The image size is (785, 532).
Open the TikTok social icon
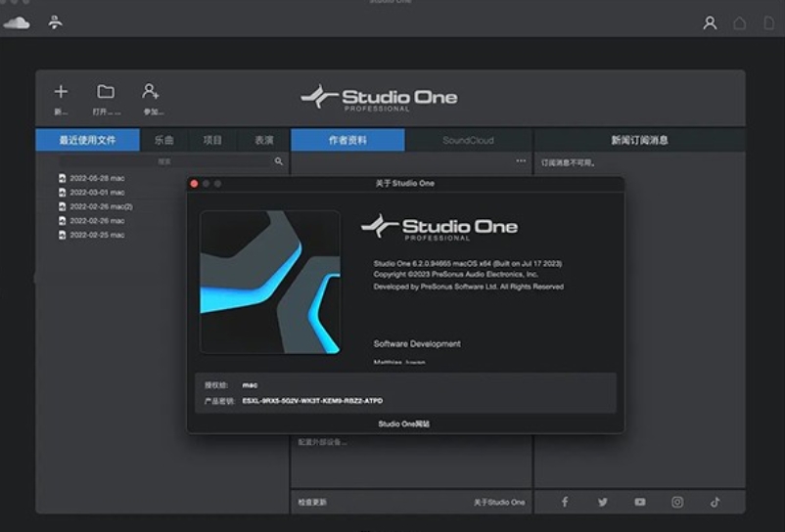coord(715,502)
